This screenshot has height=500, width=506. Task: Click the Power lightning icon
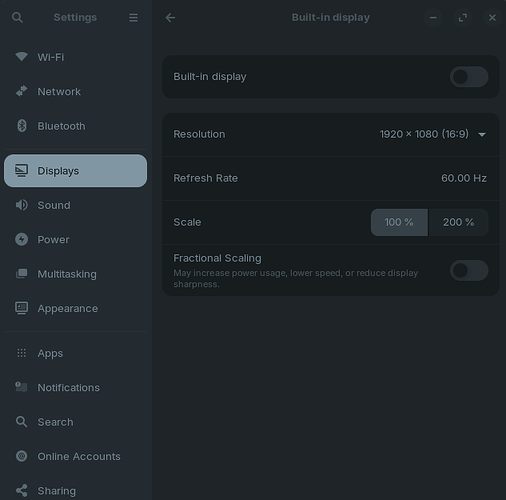(x=22, y=239)
